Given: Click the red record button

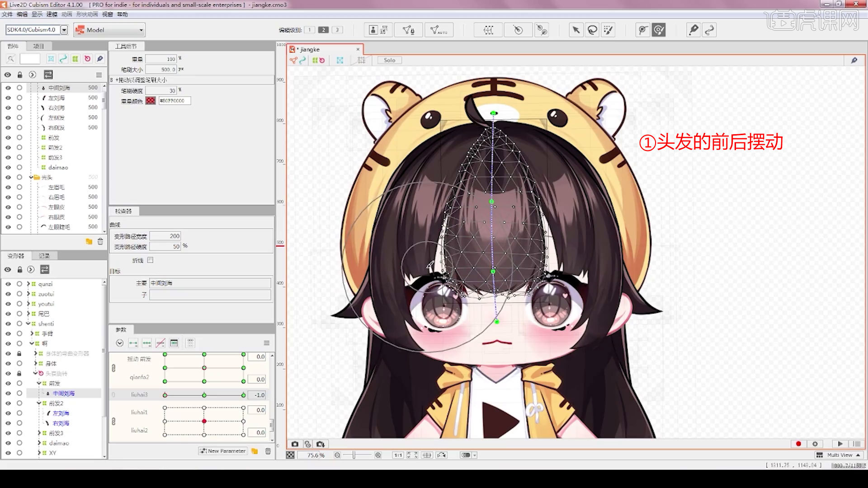Looking at the screenshot, I should (x=798, y=444).
